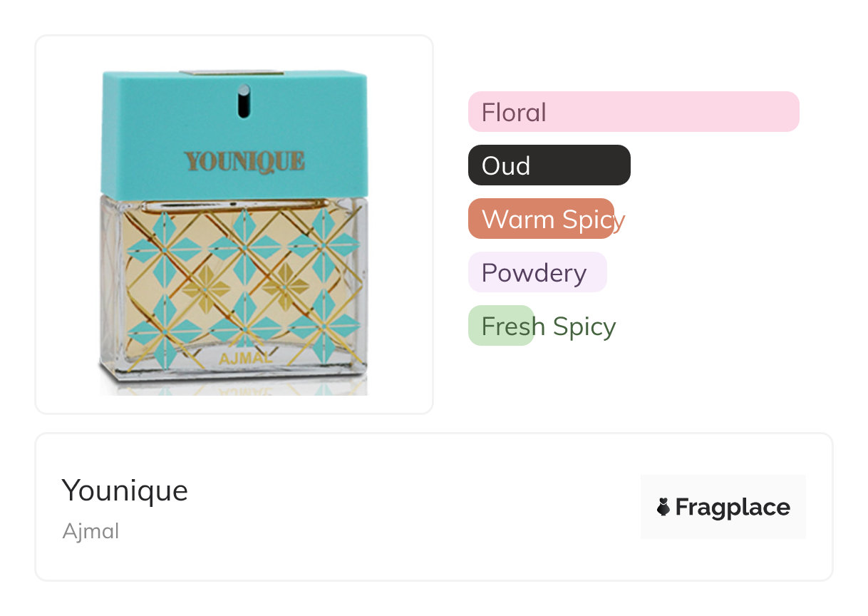Click the black Oud accord bar
The height and width of the screenshot is (616, 868).
tap(549, 165)
